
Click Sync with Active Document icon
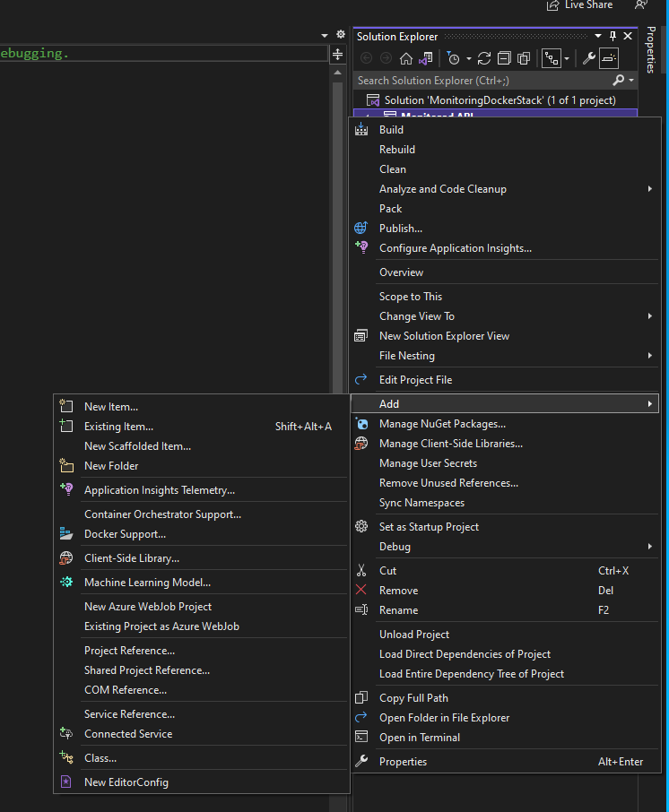(484, 58)
